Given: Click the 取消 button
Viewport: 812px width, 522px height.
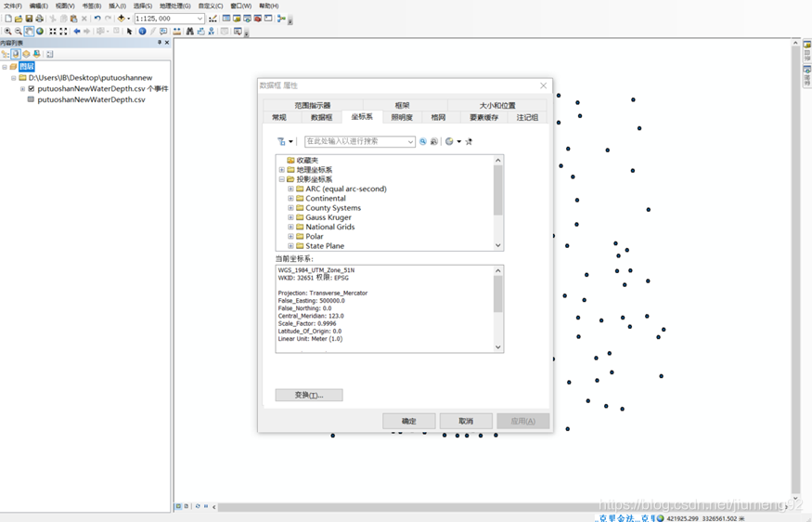Looking at the screenshot, I should pyautogui.click(x=466, y=421).
